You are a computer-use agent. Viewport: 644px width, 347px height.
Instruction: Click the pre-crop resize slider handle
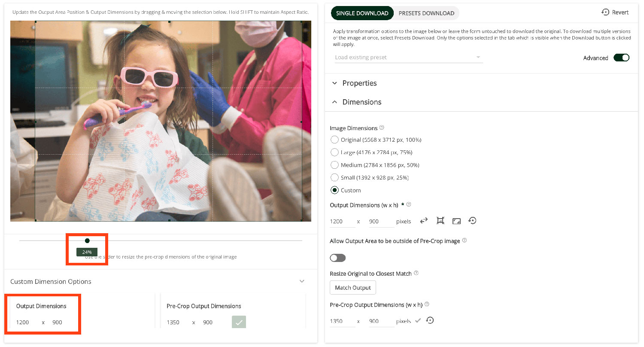[87, 240]
